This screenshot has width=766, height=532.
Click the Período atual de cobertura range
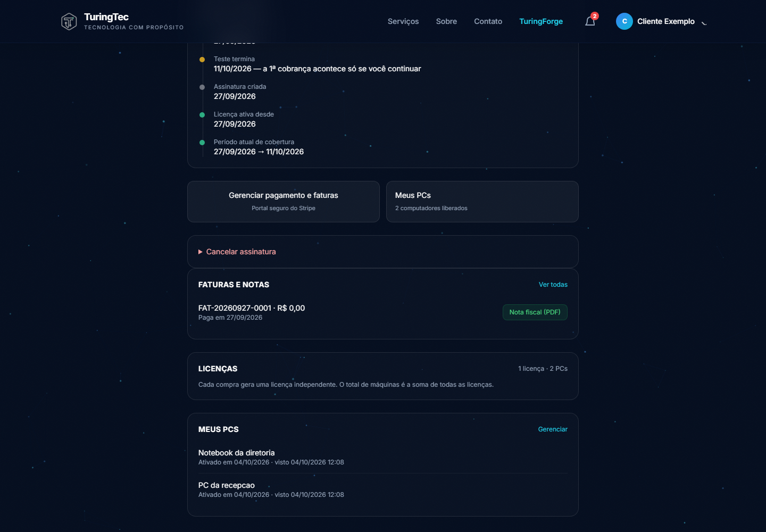tap(259, 152)
